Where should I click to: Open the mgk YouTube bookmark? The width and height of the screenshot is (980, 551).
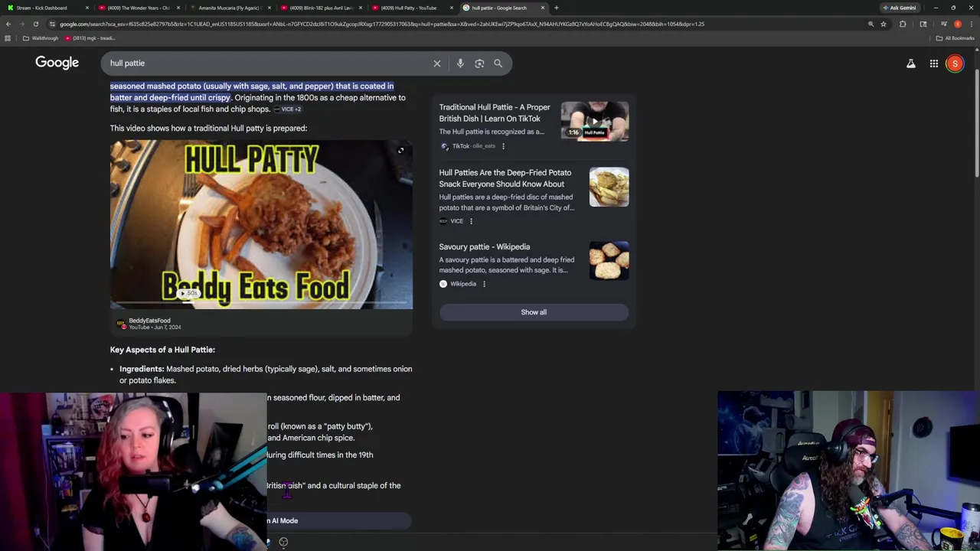pos(90,38)
